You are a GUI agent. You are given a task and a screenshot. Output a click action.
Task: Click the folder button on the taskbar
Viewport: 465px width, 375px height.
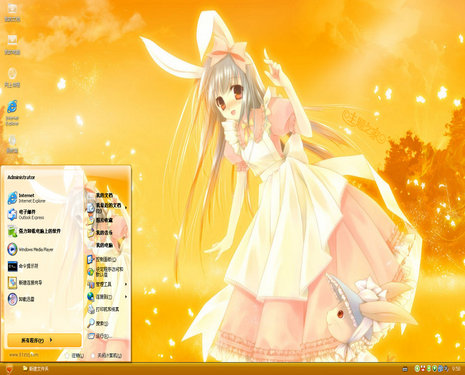(35, 368)
